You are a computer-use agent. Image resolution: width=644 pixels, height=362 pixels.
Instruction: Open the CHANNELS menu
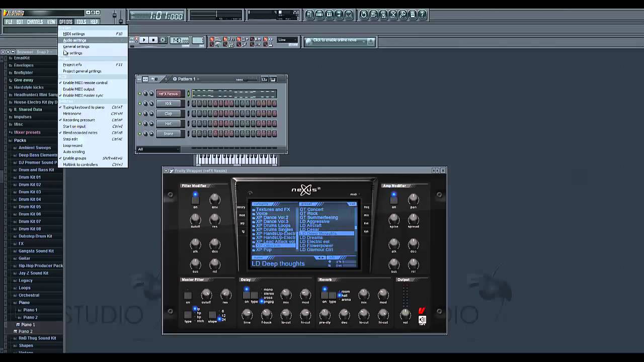[x=35, y=22]
